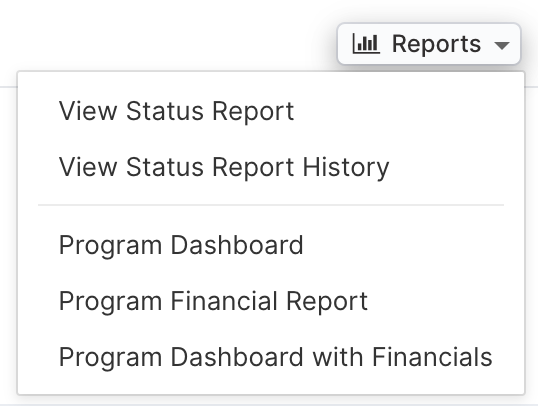This screenshot has height=406, width=538.
Task: Click the chart graphic beside Reports text
Action: click(x=366, y=44)
